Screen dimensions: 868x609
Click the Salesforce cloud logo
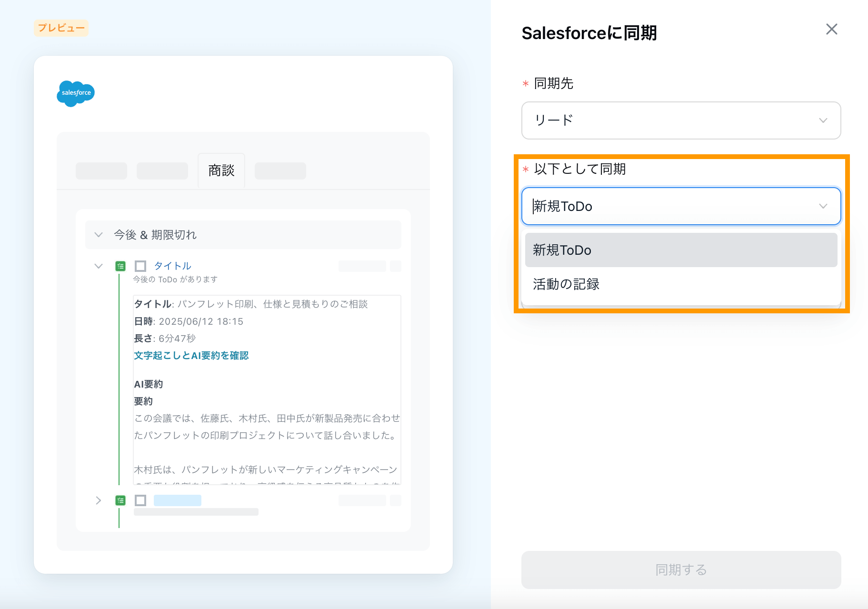tap(76, 93)
